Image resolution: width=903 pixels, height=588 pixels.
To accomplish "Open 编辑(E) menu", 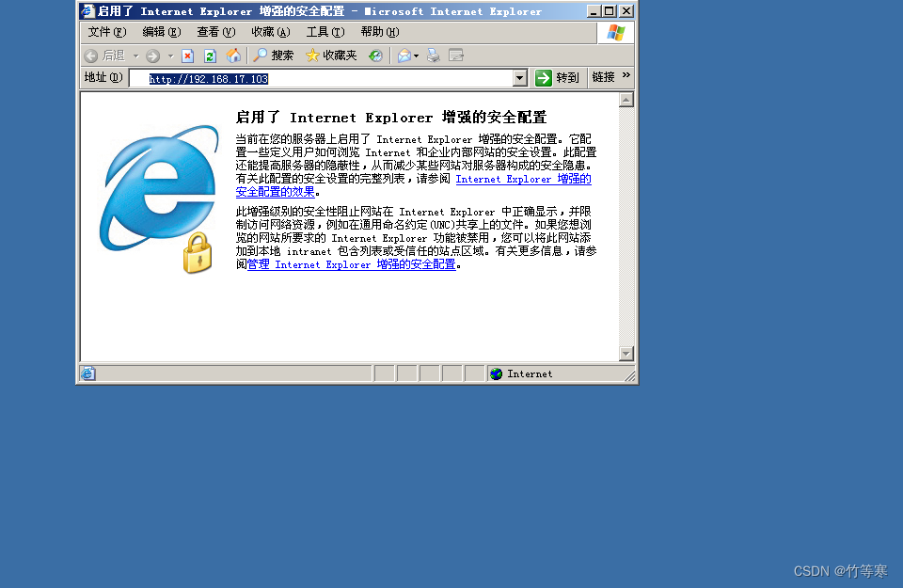I will 162,32.
